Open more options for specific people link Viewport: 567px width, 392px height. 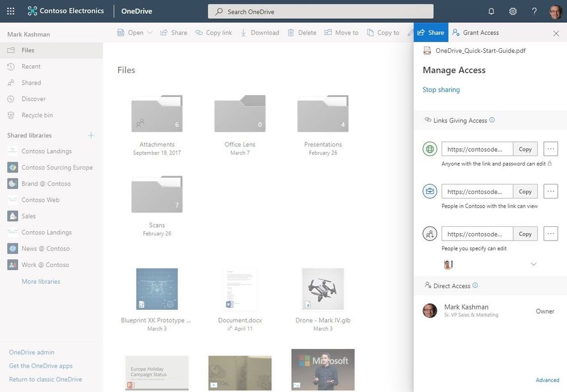pyautogui.click(x=551, y=234)
